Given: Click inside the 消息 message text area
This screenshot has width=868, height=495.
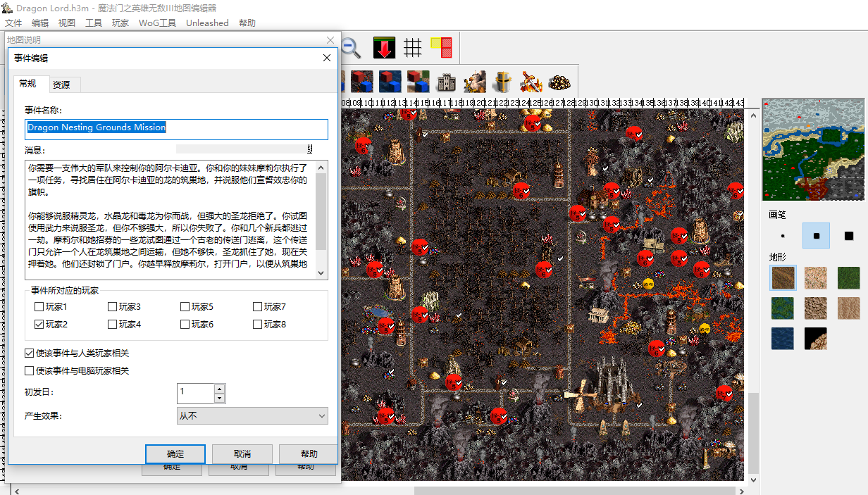Looking at the screenshot, I should (170, 220).
